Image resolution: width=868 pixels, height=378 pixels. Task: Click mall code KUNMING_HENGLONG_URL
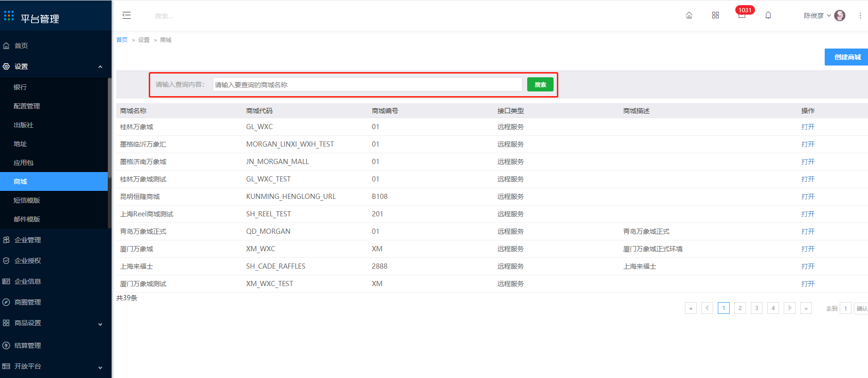pyautogui.click(x=291, y=197)
